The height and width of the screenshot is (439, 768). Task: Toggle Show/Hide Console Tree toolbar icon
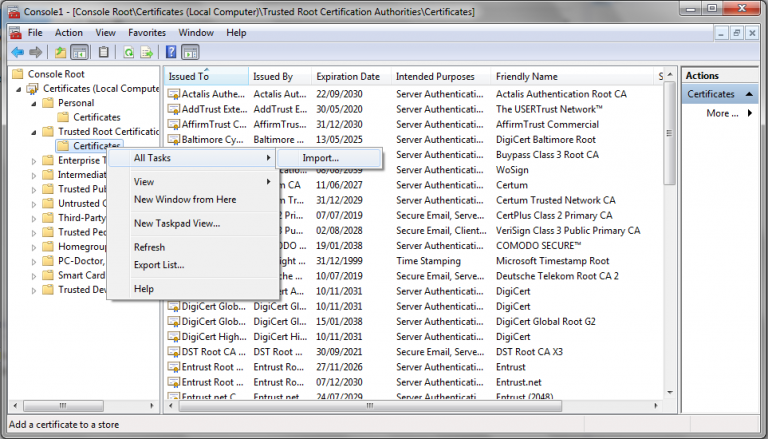coord(79,52)
